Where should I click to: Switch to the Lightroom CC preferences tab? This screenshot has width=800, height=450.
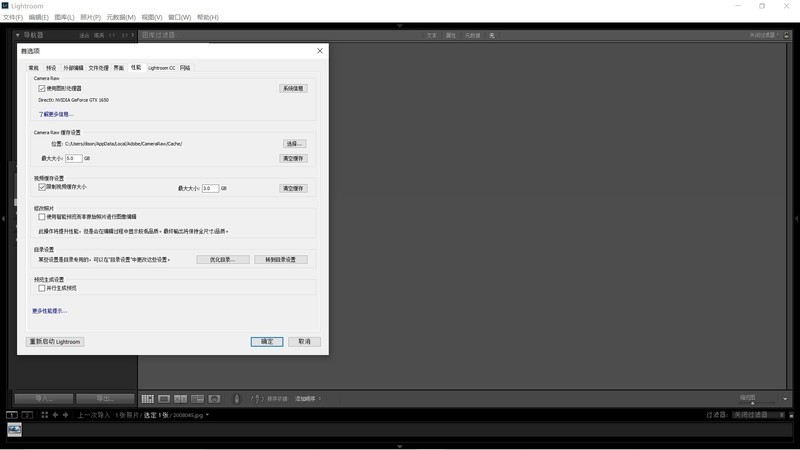click(x=161, y=68)
